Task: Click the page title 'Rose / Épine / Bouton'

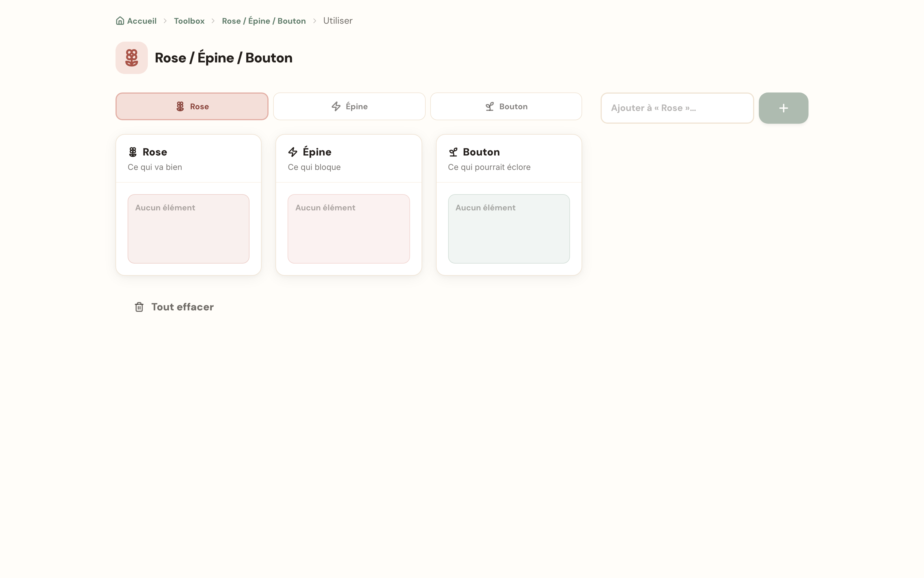Action: tap(223, 58)
